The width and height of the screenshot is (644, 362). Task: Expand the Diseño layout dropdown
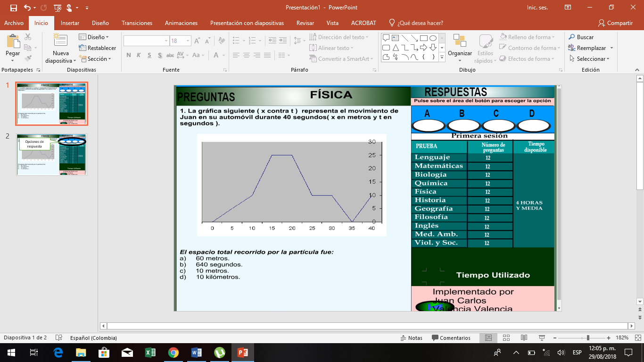(x=94, y=37)
